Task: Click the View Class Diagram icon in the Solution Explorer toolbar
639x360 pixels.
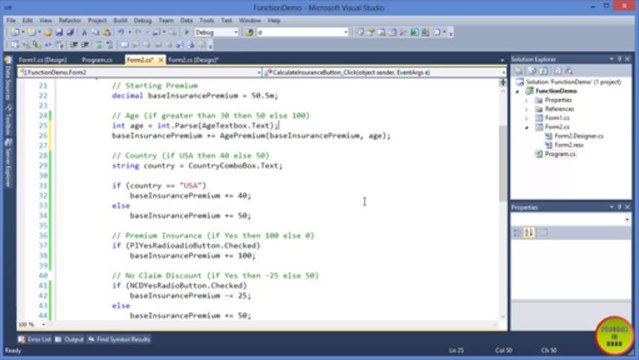Action: click(569, 71)
